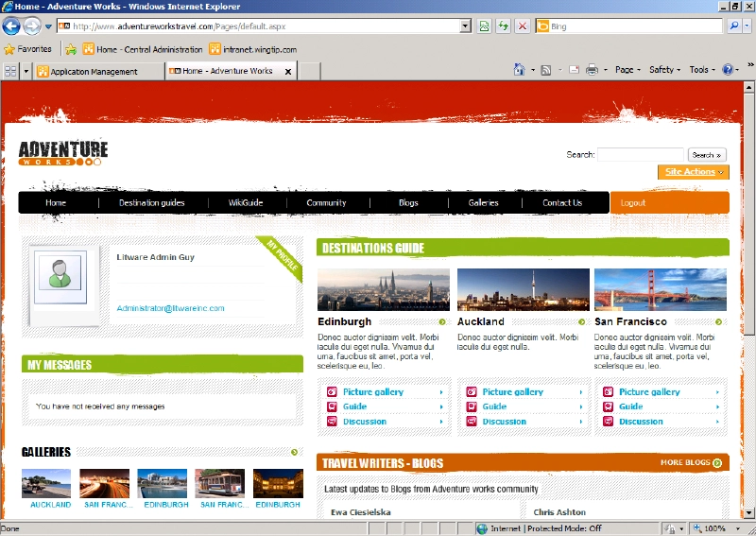
Task: Click the Help question mark icon
Action: click(727, 70)
